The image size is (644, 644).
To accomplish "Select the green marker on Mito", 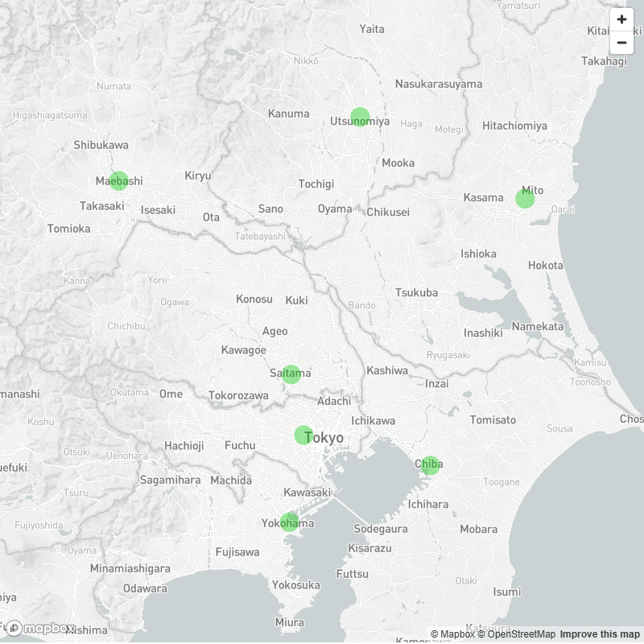I will [525, 199].
